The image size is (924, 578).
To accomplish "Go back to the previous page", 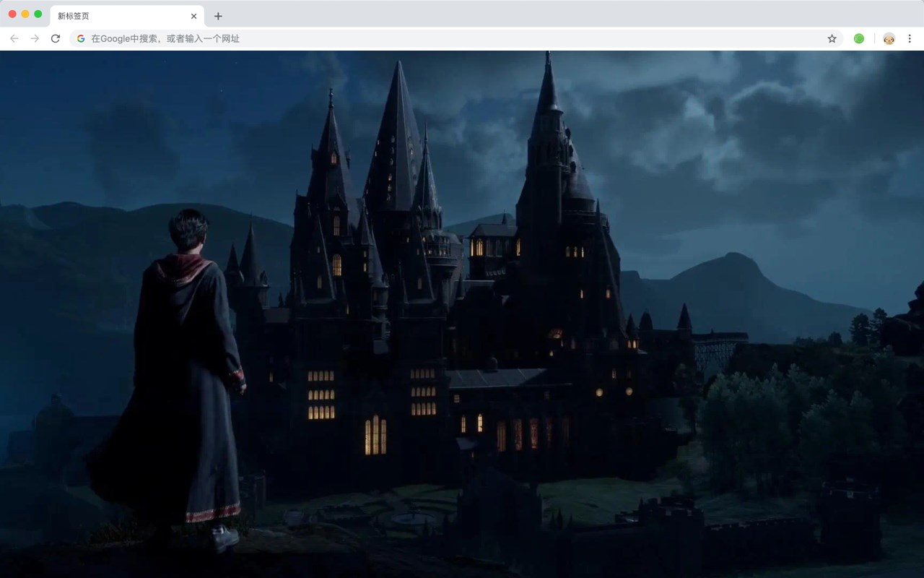I will tap(14, 38).
